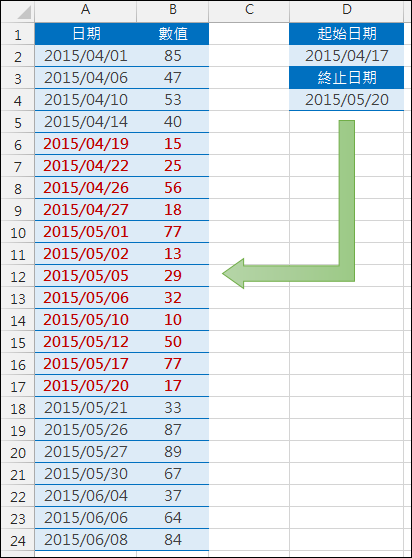The image size is (412, 558).
Task: Select cell with value 15
Action: (x=173, y=144)
